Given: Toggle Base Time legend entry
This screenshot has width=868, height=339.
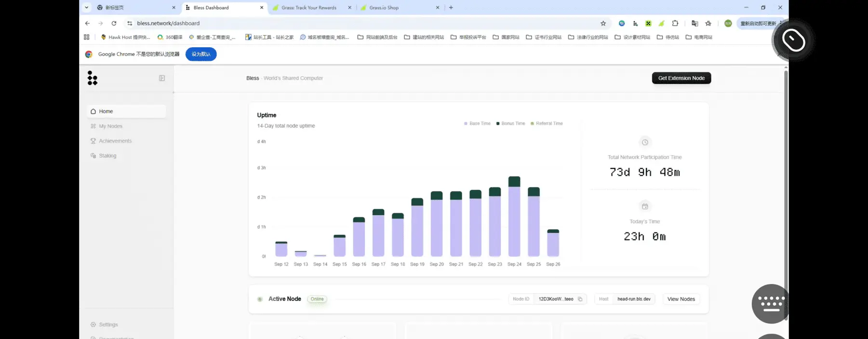Looking at the screenshot, I should [x=477, y=123].
